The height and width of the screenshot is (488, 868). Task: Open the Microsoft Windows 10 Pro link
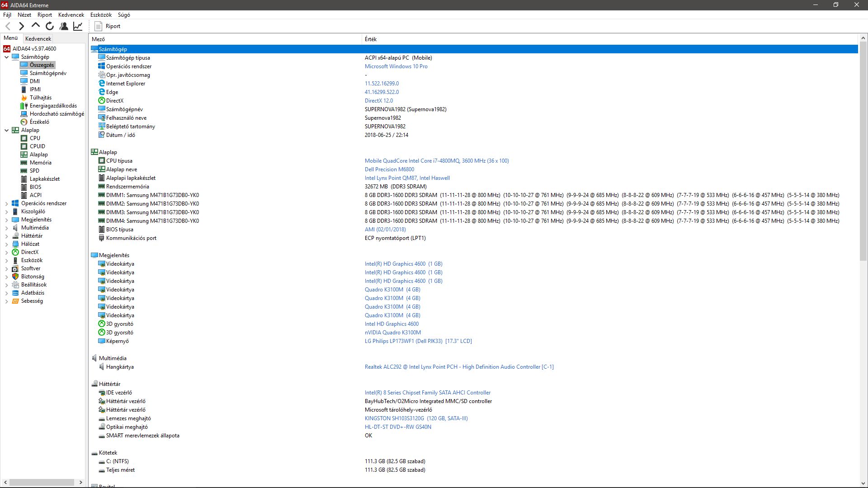(x=396, y=66)
